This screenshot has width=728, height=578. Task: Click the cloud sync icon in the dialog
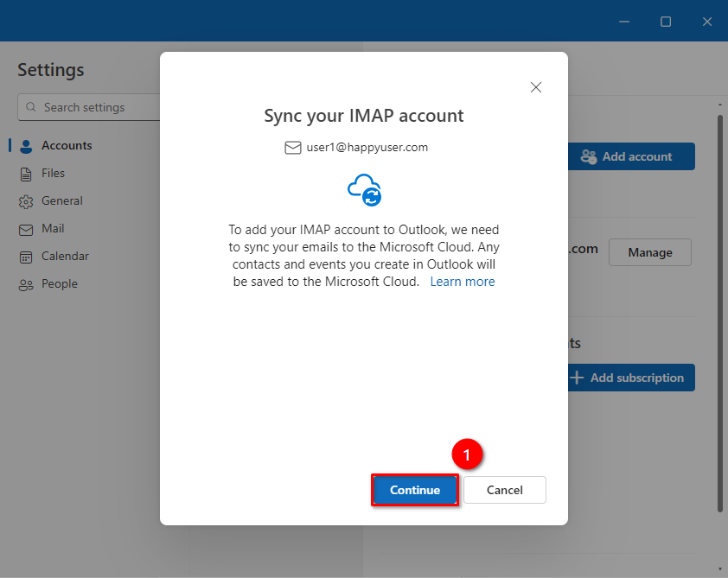coord(365,190)
